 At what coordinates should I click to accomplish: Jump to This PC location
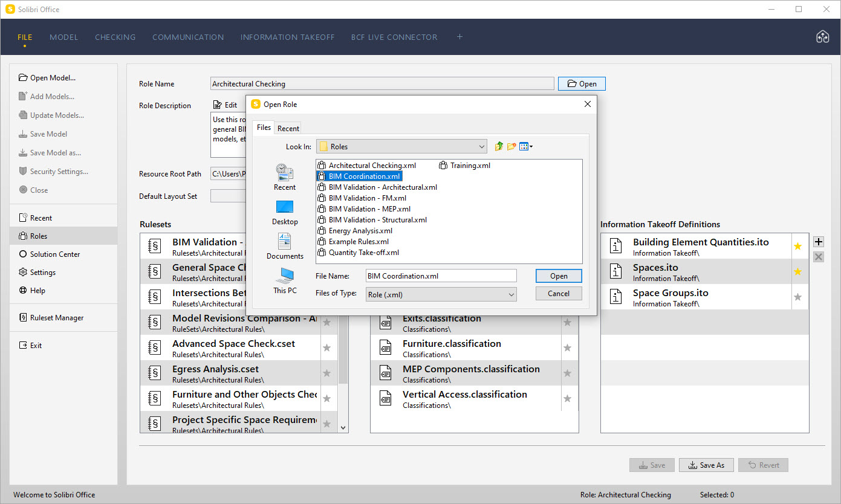pyautogui.click(x=285, y=281)
